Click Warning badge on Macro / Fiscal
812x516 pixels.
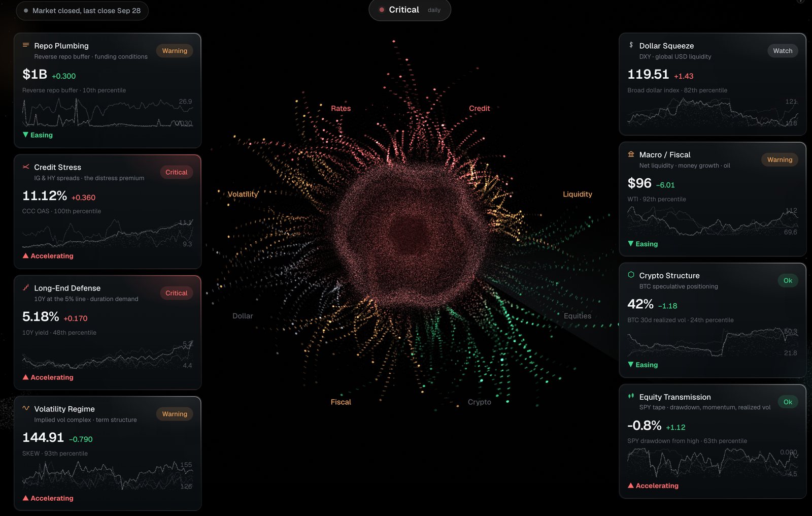(780, 159)
